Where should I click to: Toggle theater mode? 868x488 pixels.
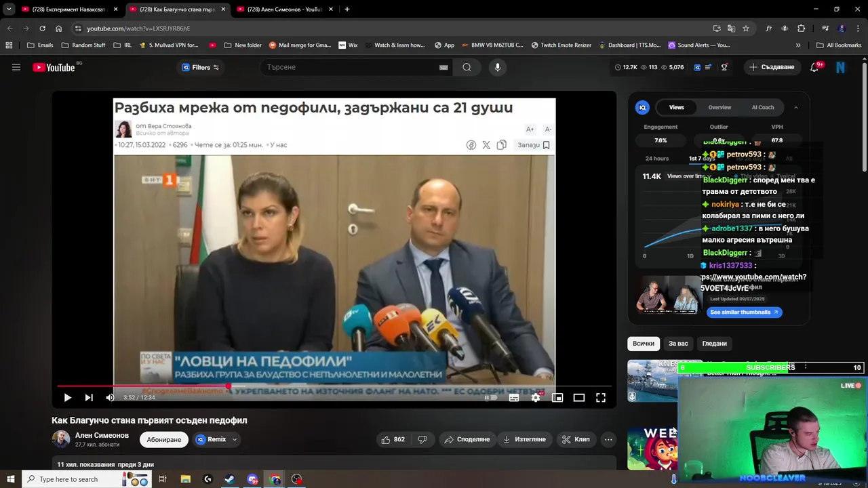[x=579, y=398]
